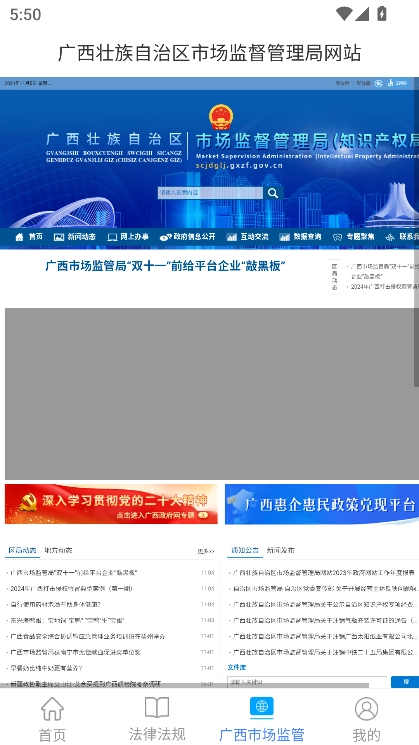Select the 通知公告 tab
The height and width of the screenshot is (745, 419).
[x=245, y=550]
